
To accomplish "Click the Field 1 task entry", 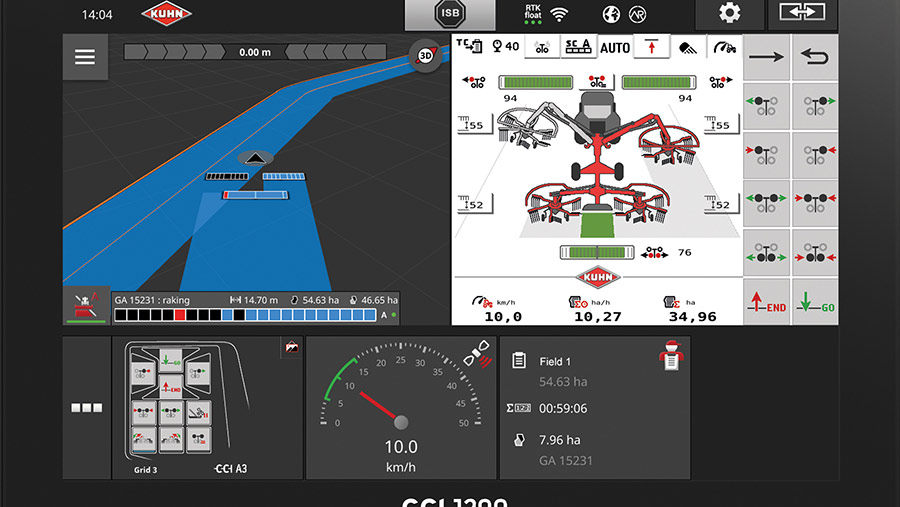I will pos(555,361).
